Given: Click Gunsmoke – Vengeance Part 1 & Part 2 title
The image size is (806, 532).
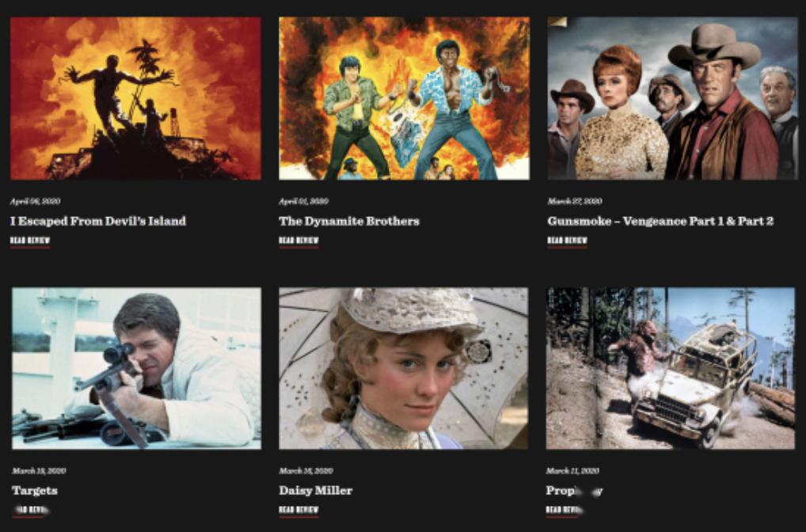Looking at the screenshot, I should point(660,221).
